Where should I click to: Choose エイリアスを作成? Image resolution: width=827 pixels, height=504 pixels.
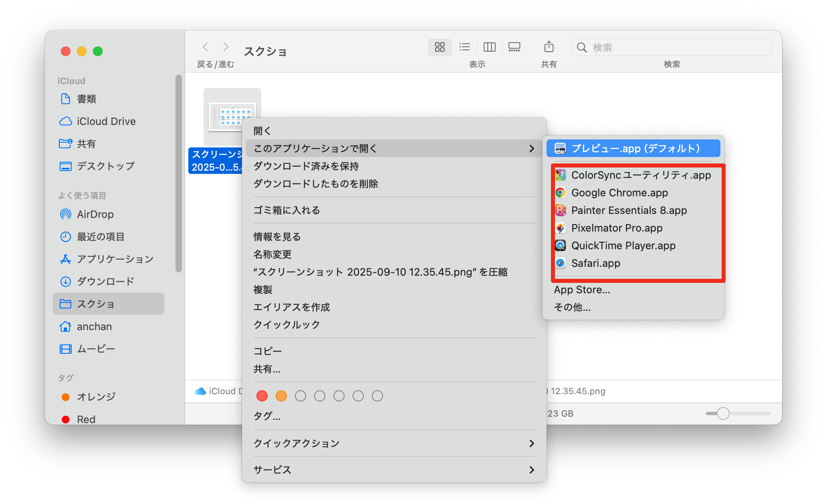click(x=394, y=307)
